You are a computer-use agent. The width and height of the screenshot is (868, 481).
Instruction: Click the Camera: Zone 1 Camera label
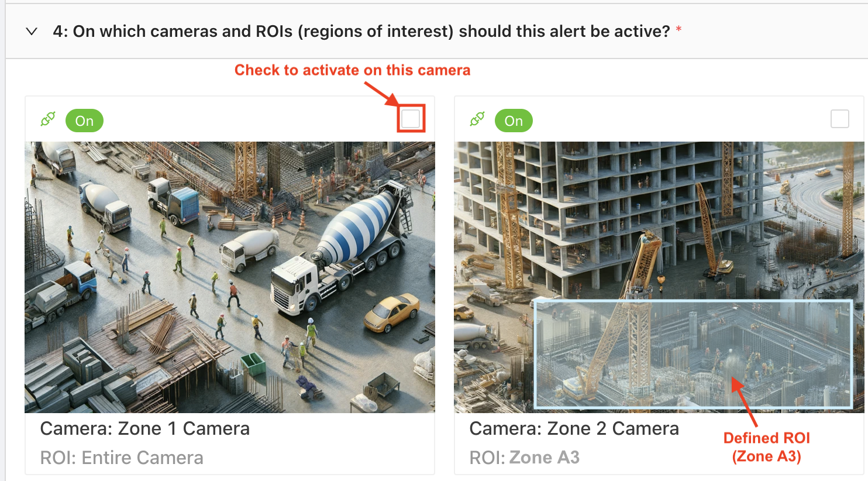click(x=145, y=429)
